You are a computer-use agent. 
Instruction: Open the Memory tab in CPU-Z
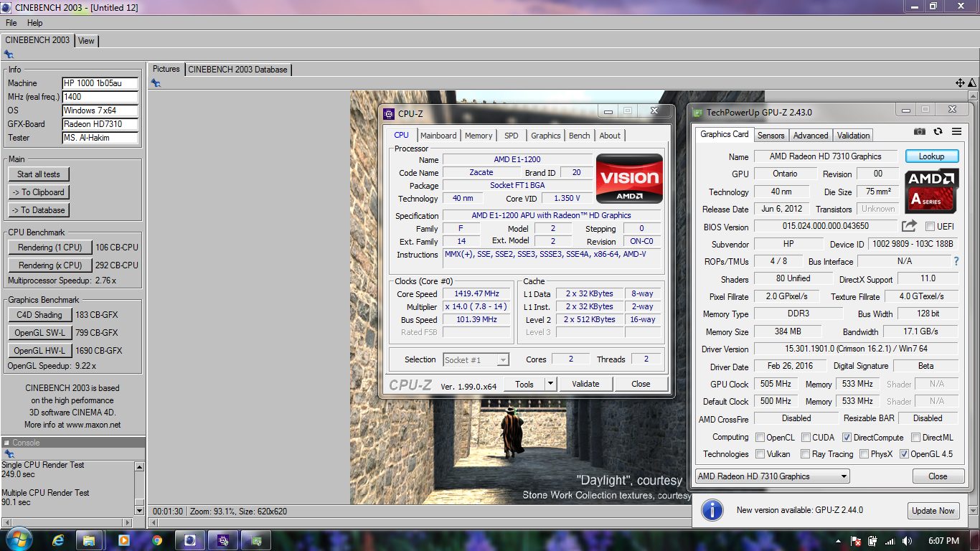pos(479,136)
